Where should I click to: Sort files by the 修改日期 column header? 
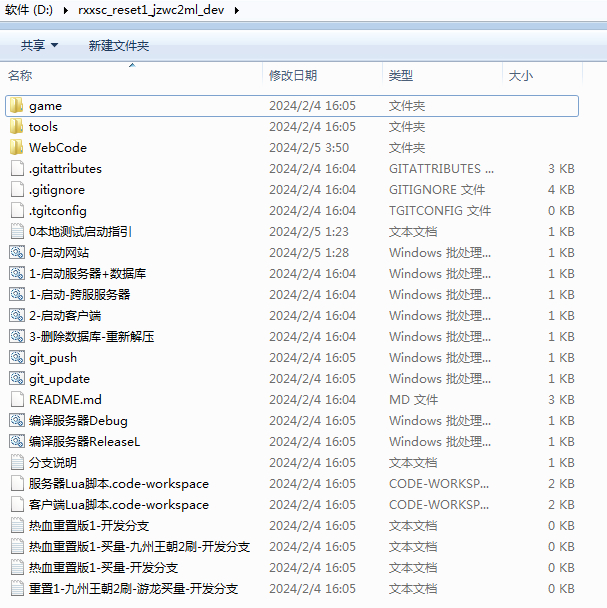tap(323, 75)
